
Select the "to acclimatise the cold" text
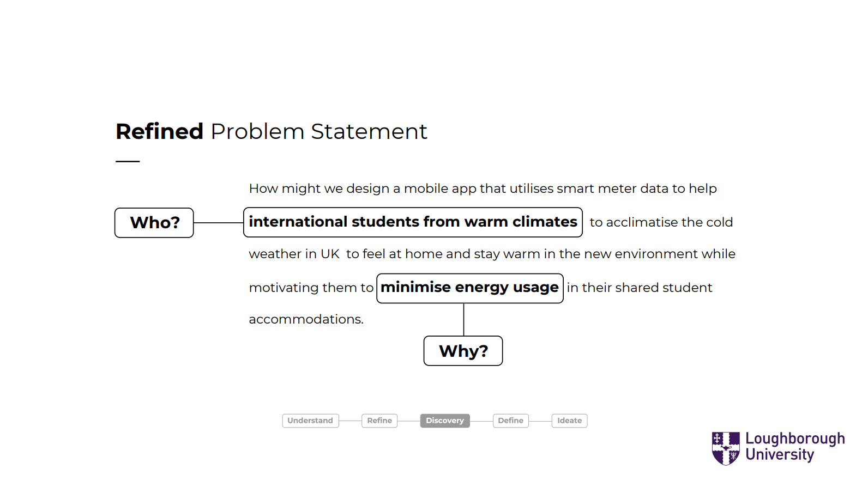[661, 222]
